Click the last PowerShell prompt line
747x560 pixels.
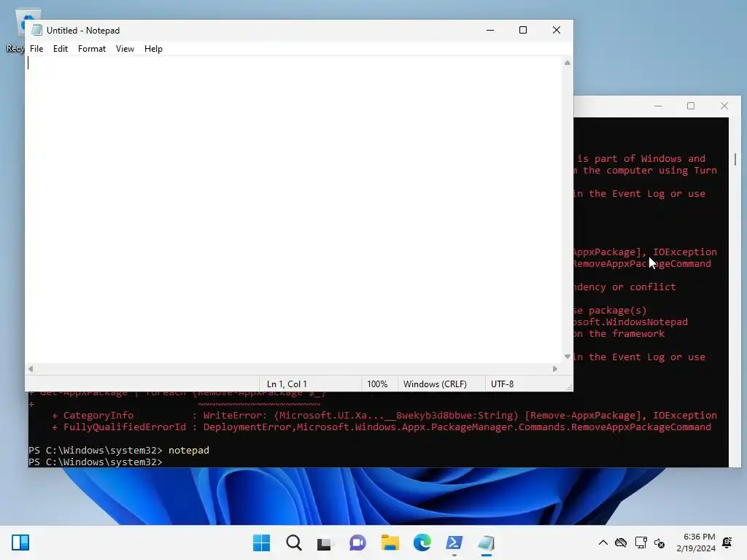(x=96, y=462)
